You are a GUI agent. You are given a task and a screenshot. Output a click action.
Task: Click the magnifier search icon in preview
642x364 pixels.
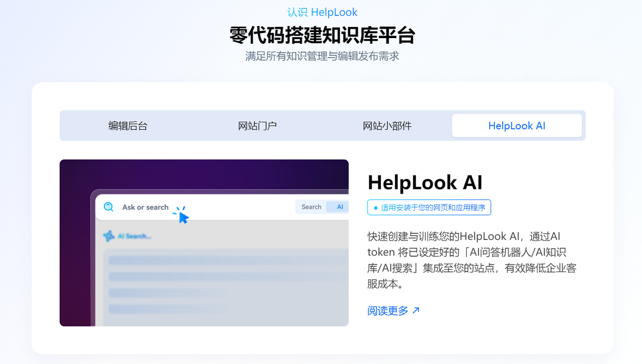(108, 207)
